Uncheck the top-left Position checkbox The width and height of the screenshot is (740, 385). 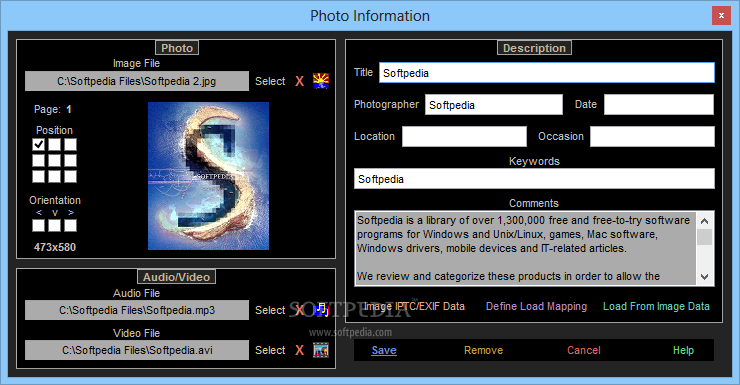point(39,144)
